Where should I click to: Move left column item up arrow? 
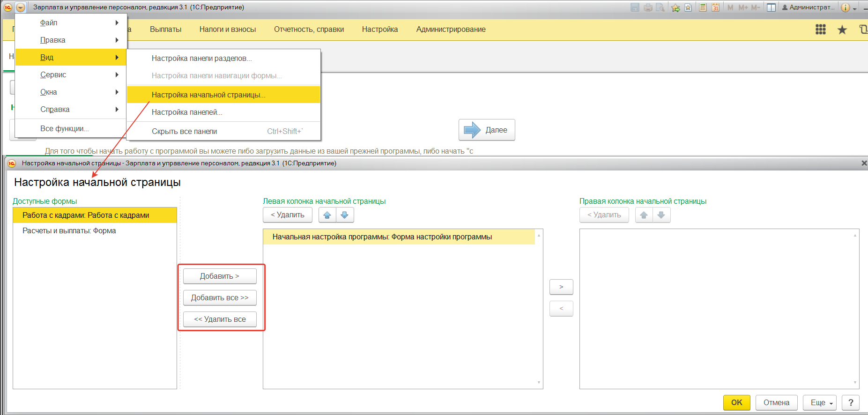[327, 215]
